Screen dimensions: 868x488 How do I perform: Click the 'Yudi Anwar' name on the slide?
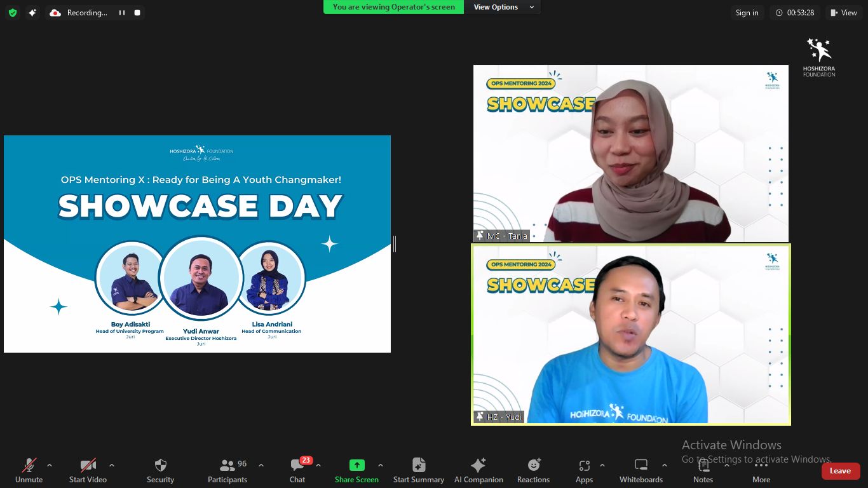pos(201,332)
